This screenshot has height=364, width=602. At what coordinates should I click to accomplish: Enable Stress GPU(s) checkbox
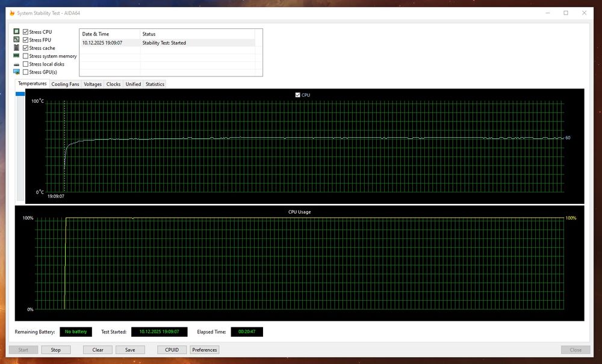point(25,72)
